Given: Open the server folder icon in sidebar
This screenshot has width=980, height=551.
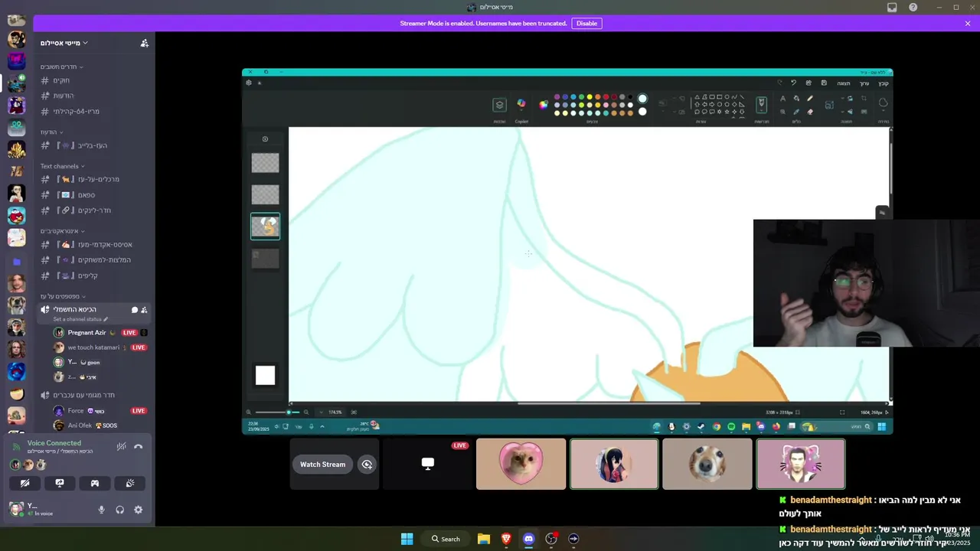Looking at the screenshot, I should tap(16, 261).
